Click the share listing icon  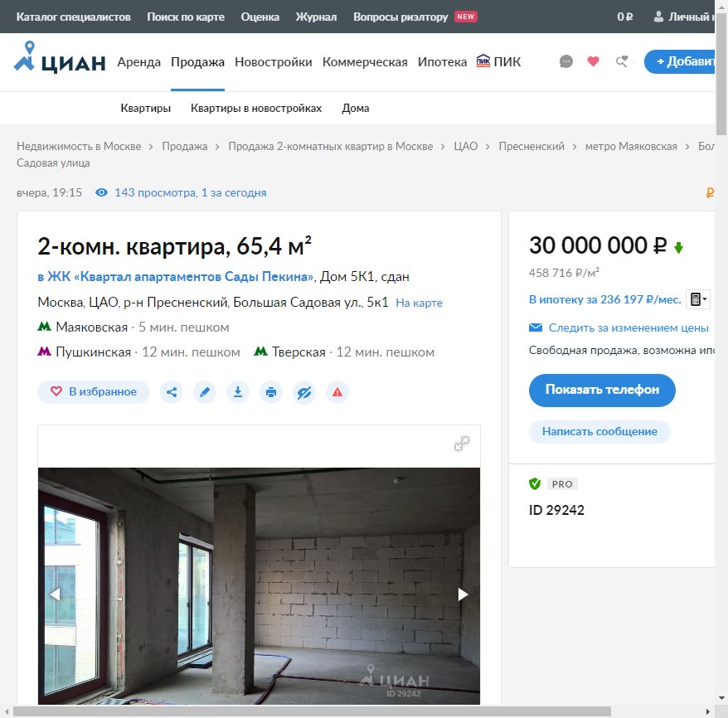(172, 392)
